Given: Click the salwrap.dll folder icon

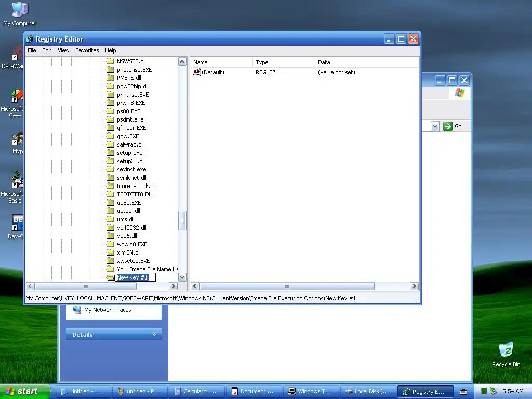Looking at the screenshot, I should tap(110, 144).
